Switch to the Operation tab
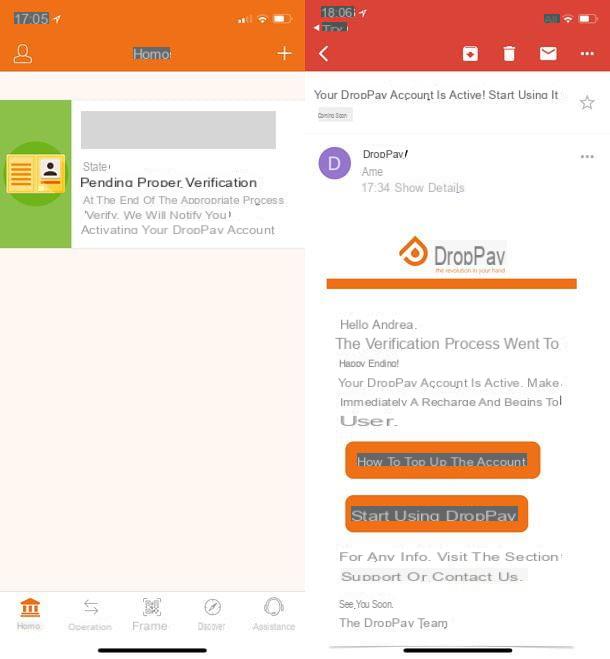The image size is (610, 659). tap(90, 615)
